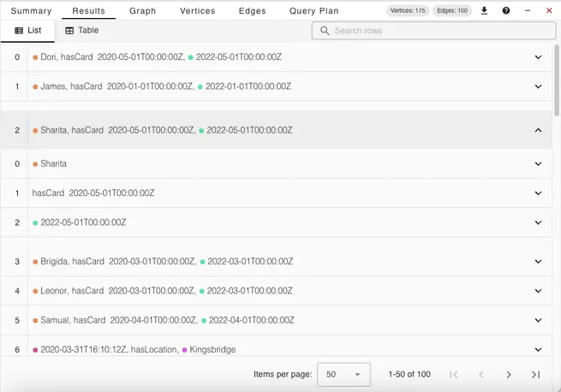This screenshot has width=561, height=392.
Task: Click the Samual, hasCard row text
Action: 73,320
